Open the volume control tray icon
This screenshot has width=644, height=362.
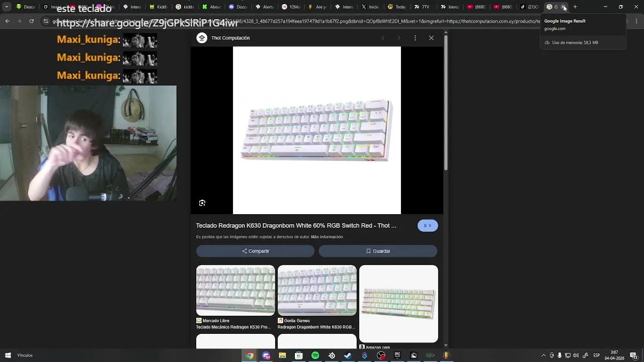(576, 355)
